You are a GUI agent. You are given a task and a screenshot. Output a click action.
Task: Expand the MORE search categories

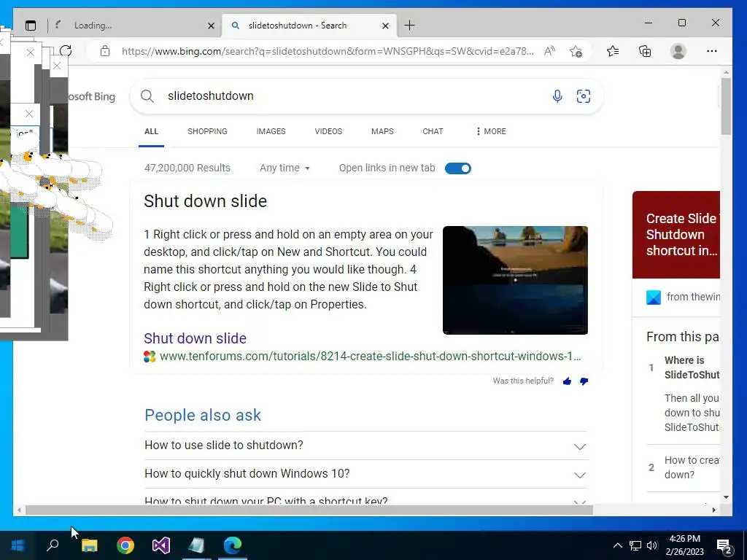point(491,131)
